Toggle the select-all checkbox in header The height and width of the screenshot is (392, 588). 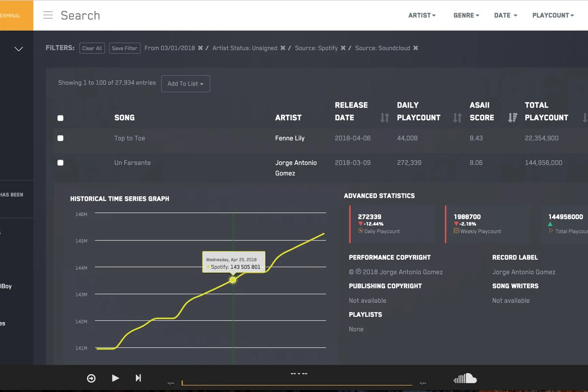tap(60, 118)
